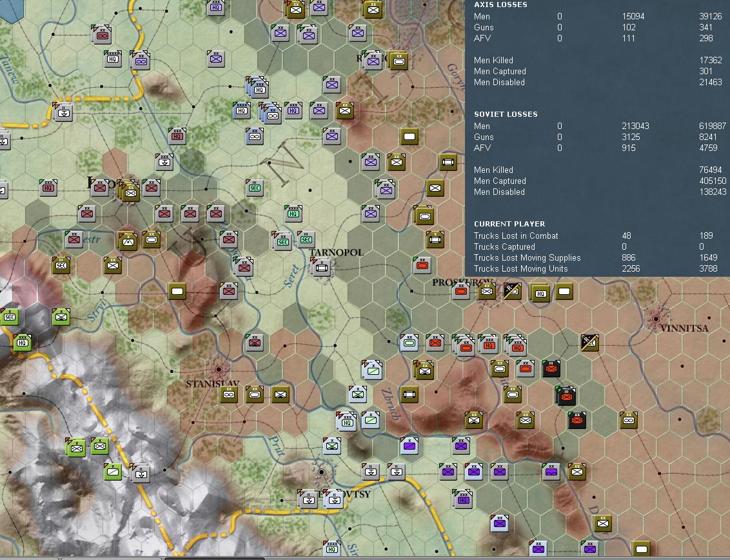730x560 pixels.
Task: Click Axis Men Captured value 301
Action: point(705,71)
